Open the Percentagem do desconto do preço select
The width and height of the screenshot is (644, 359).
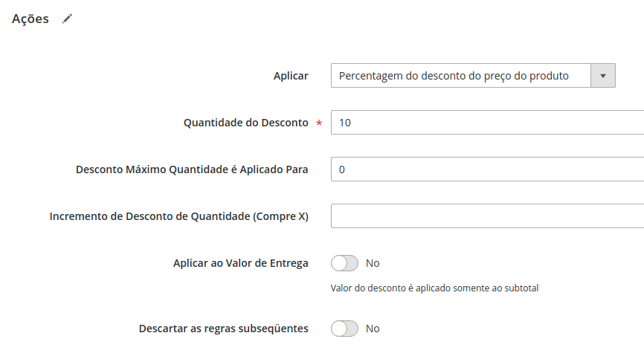click(x=473, y=76)
